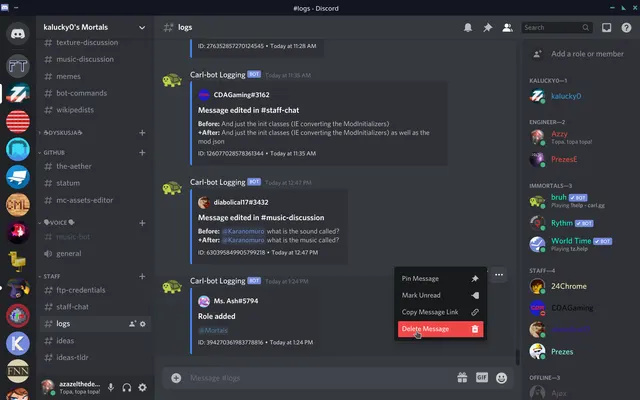The height and width of the screenshot is (400, 640).
Task: Select Pin Message in context menu
Action: (440, 279)
